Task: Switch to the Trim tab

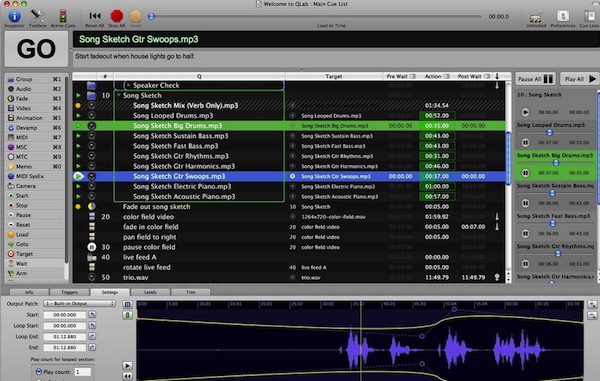Action: point(191,292)
